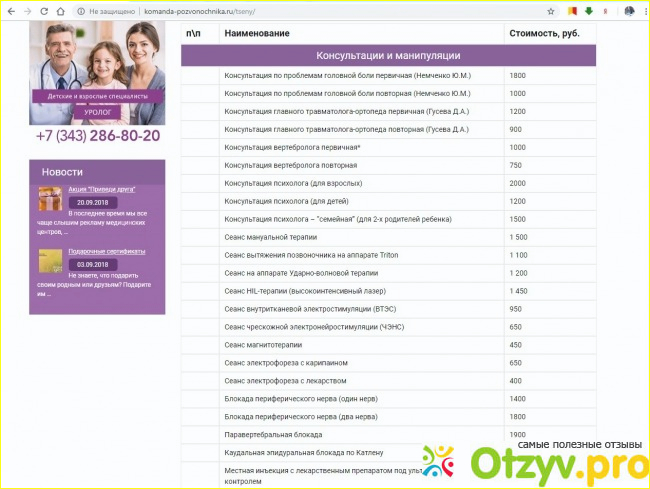Click the 'Новости' sidebar heading
The width and height of the screenshot is (650, 489).
62,172
